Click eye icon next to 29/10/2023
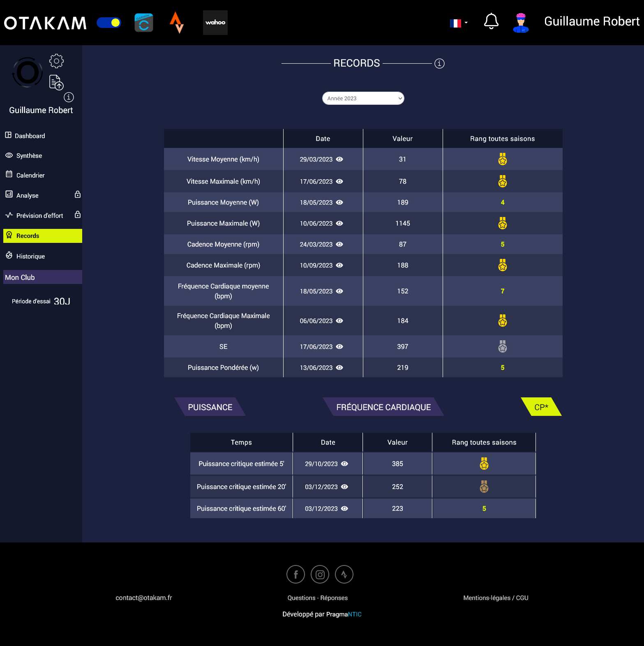Image resolution: width=644 pixels, height=646 pixels. 344,464
